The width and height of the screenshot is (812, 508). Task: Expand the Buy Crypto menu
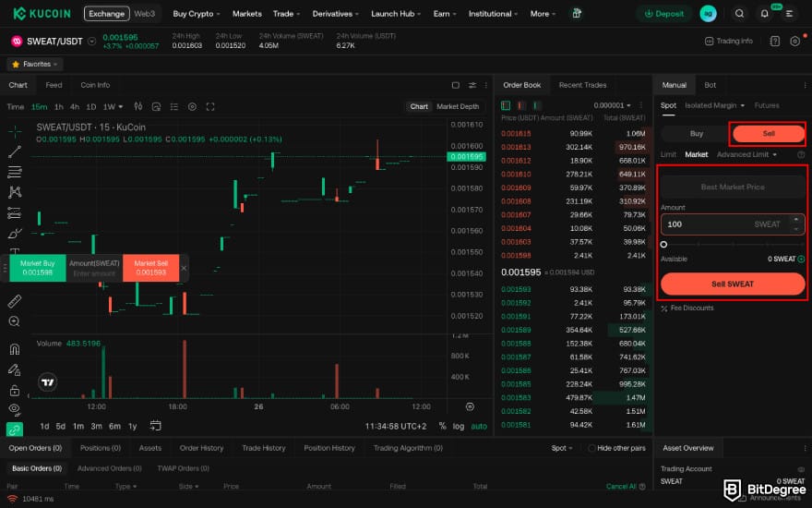197,14
